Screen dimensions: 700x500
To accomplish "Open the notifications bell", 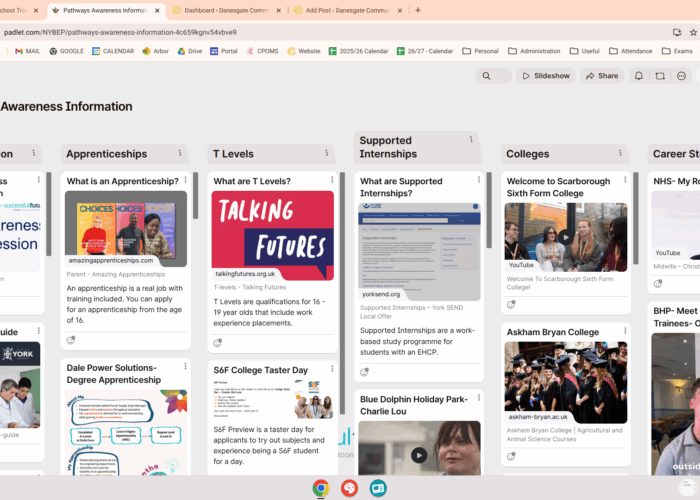I will pos(639,76).
